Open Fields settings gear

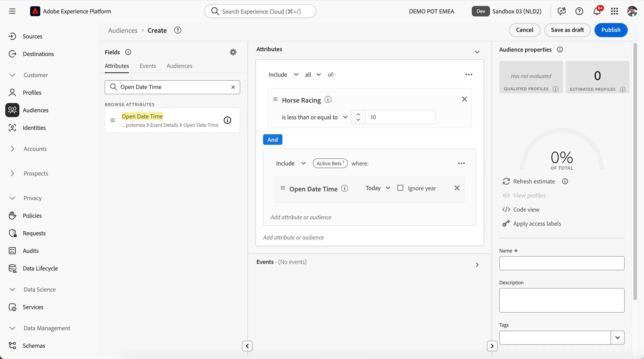tap(233, 52)
